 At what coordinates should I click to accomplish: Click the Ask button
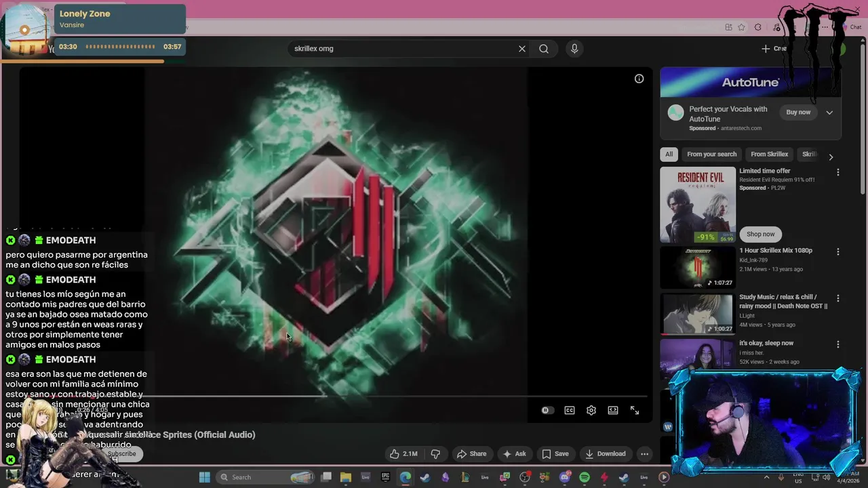coord(513,453)
